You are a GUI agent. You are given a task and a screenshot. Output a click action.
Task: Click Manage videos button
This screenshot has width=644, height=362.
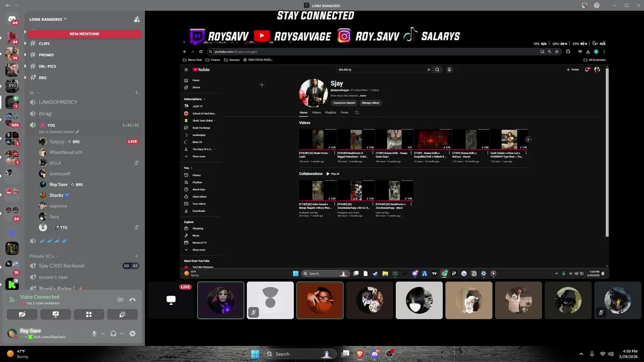(x=370, y=103)
